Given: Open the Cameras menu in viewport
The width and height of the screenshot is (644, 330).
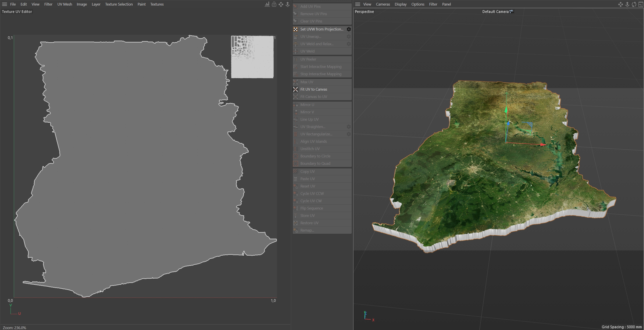Looking at the screenshot, I should [383, 4].
